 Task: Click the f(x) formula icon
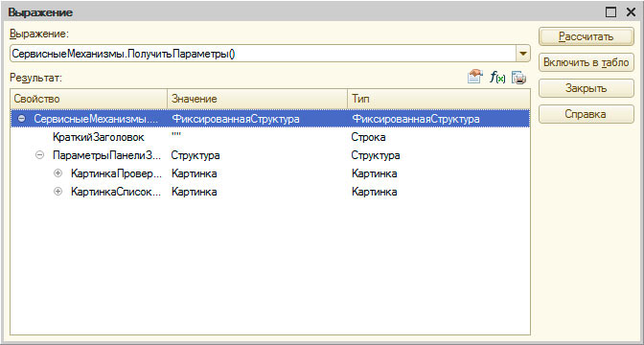coord(497,77)
